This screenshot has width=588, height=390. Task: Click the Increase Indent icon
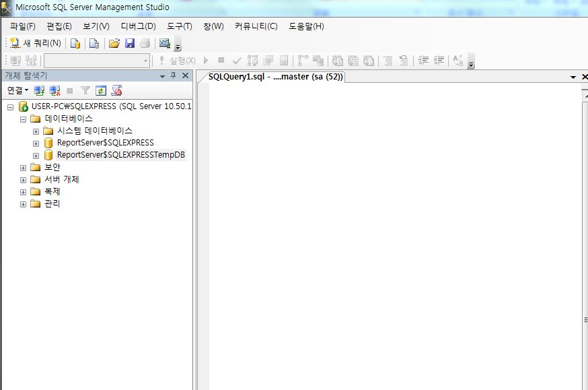[x=439, y=61]
